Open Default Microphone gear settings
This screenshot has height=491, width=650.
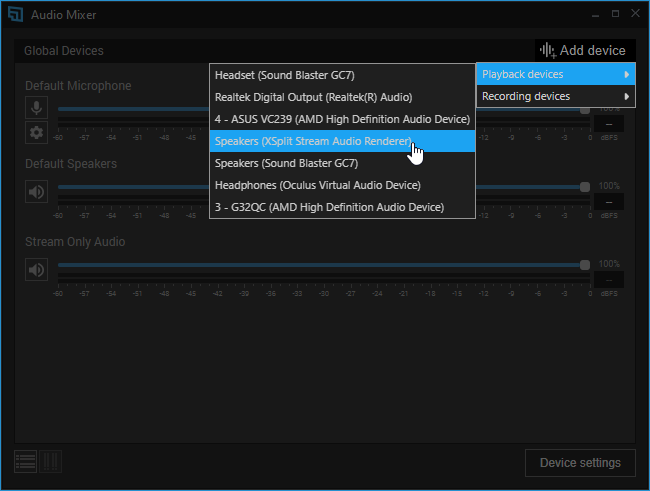coord(36,132)
